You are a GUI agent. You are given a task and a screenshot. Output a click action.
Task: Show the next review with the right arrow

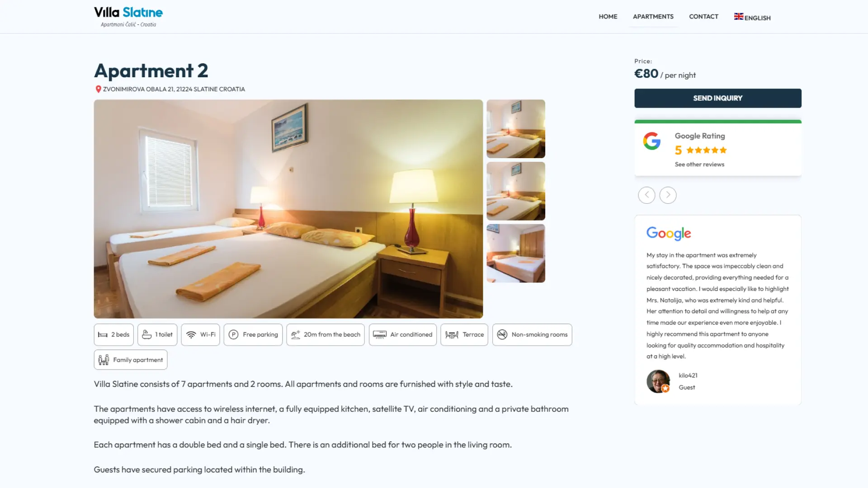pyautogui.click(x=668, y=195)
